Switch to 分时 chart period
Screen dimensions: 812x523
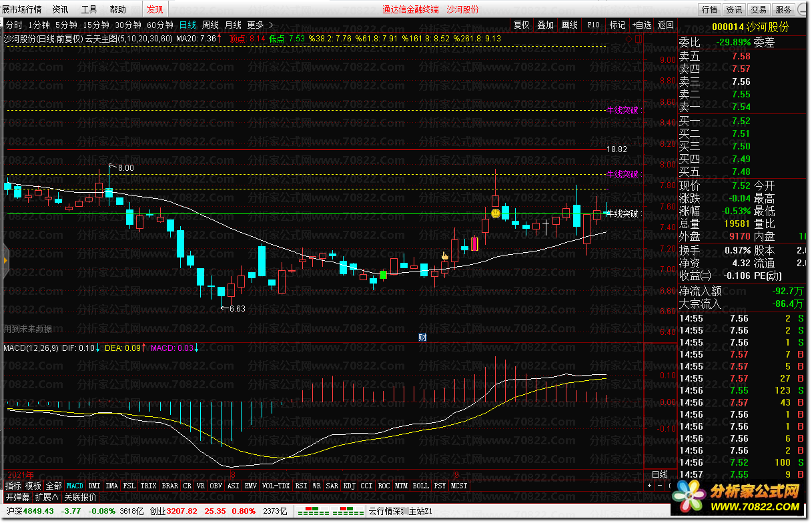pyautogui.click(x=13, y=25)
